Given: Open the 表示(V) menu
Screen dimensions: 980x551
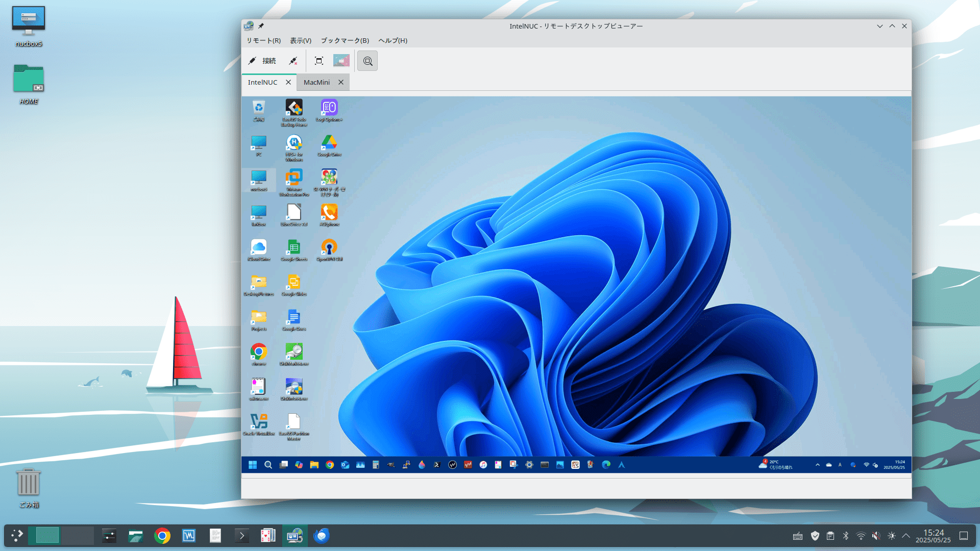Looking at the screenshot, I should pos(301,40).
